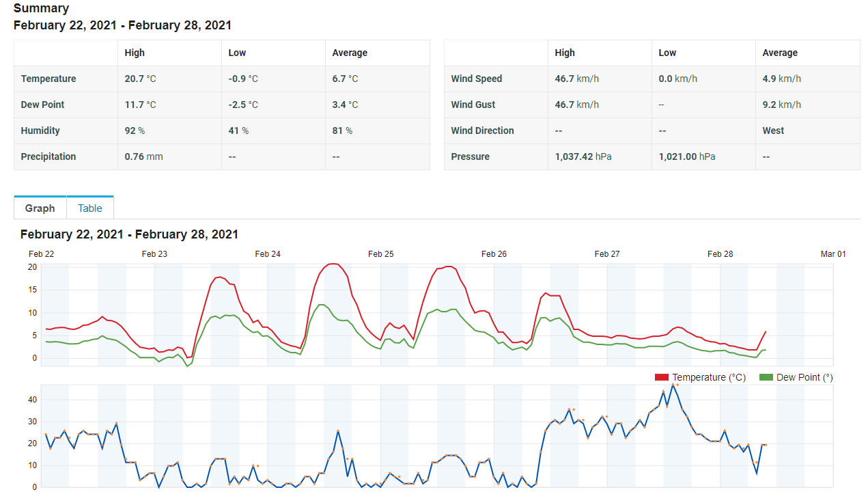Viewport: 868px width, 492px height.
Task: Click the 20.7 °C high temperature value
Action: 140,79
